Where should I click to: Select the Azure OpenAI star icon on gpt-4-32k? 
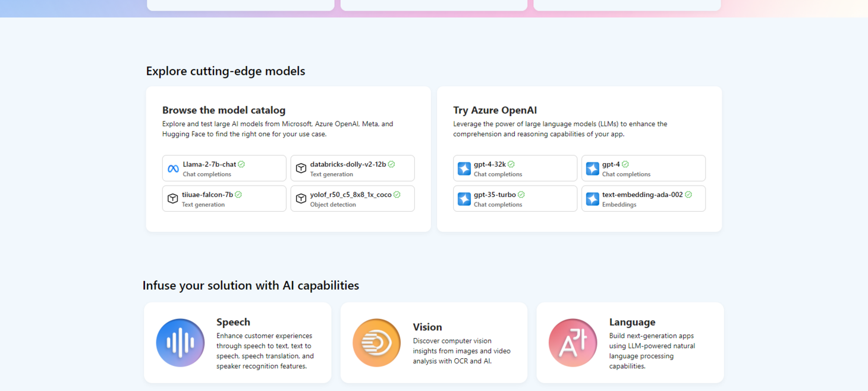(464, 168)
